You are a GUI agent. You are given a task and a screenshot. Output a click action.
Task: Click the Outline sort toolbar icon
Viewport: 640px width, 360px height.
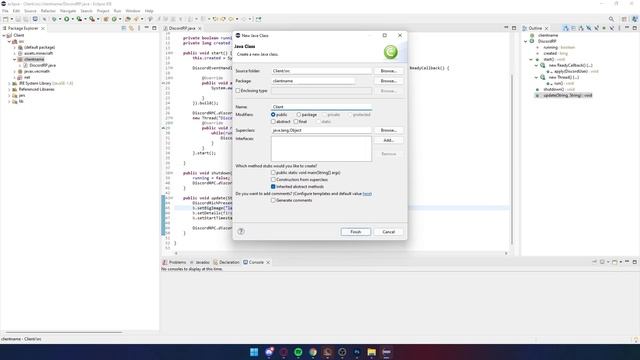tap(566, 28)
